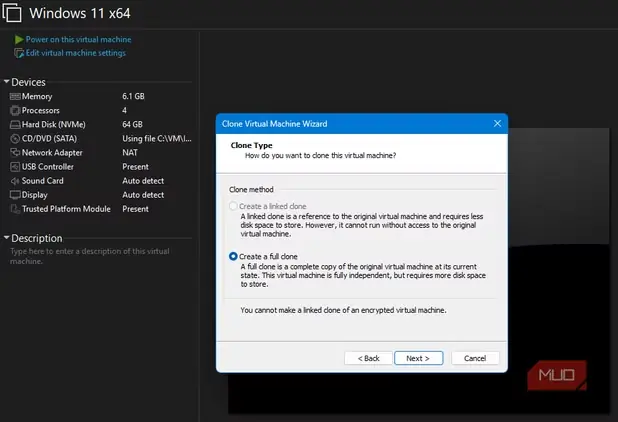
Task: Click the Windows 11 x64 VM tab icon
Action: (x=12, y=13)
